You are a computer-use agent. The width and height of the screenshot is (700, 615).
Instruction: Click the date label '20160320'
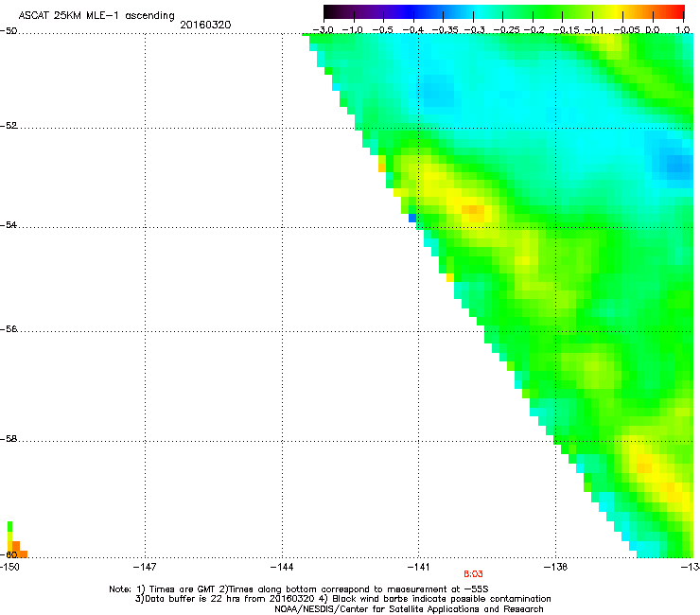[205, 25]
